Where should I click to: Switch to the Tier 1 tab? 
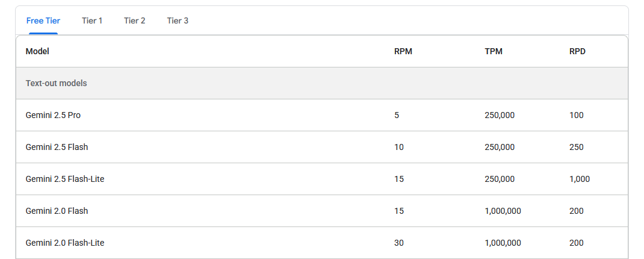[92, 20]
